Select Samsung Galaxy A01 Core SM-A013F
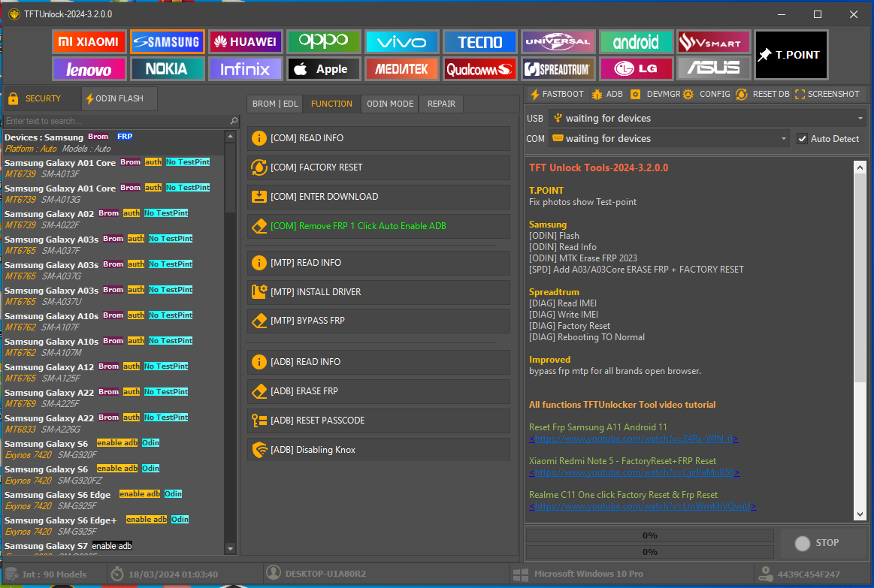Screen dimensions: 874x588 113,168
